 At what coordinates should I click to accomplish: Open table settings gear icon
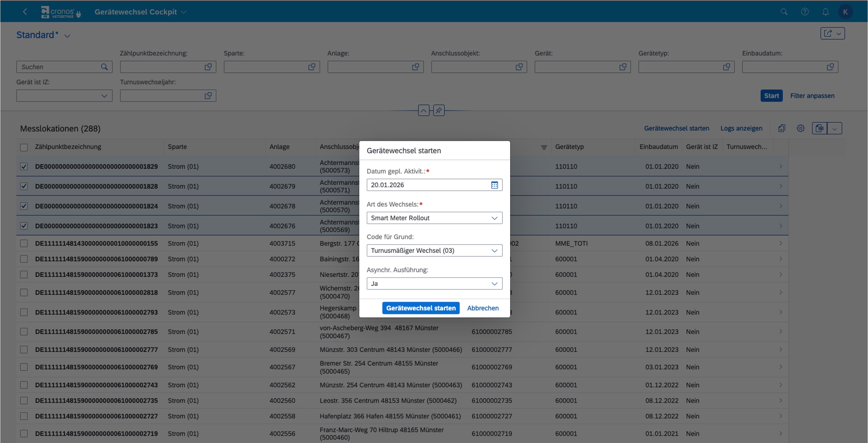click(x=801, y=128)
